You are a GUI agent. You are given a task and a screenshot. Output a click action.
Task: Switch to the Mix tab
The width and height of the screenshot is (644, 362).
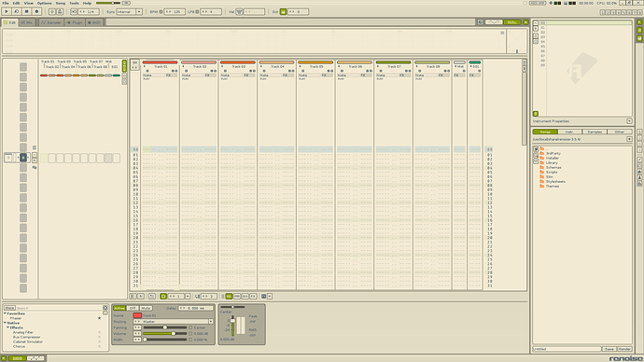26,22
